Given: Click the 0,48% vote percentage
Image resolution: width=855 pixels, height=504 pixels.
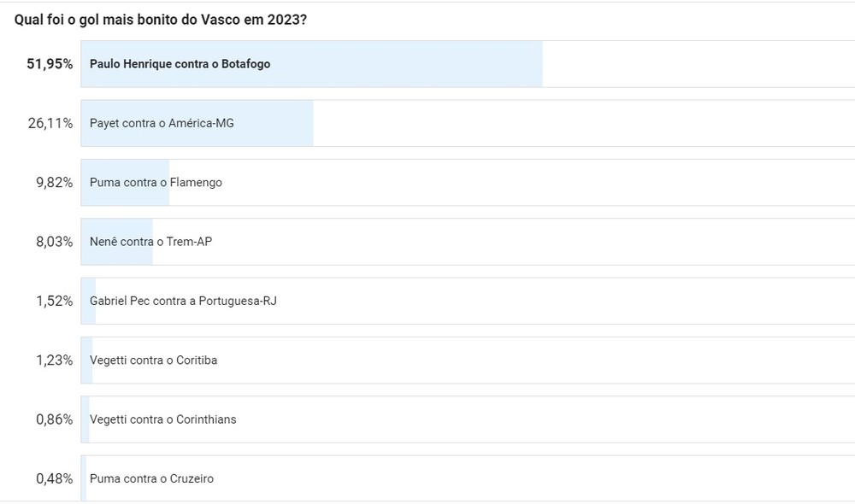Looking at the screenshot, I should point(54,478).
